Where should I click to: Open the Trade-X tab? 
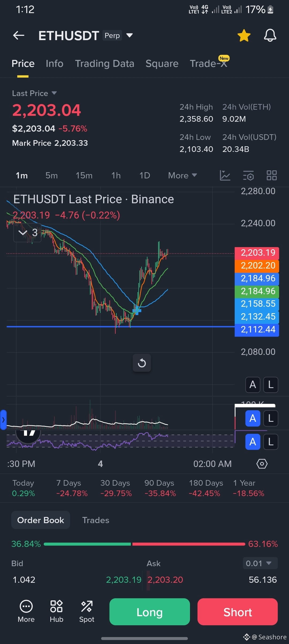coord(209,64)
